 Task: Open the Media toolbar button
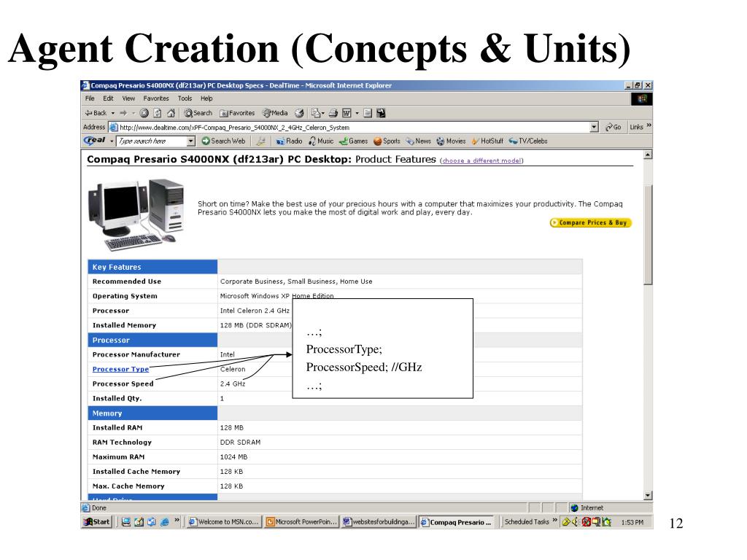(x=275, y=113)
